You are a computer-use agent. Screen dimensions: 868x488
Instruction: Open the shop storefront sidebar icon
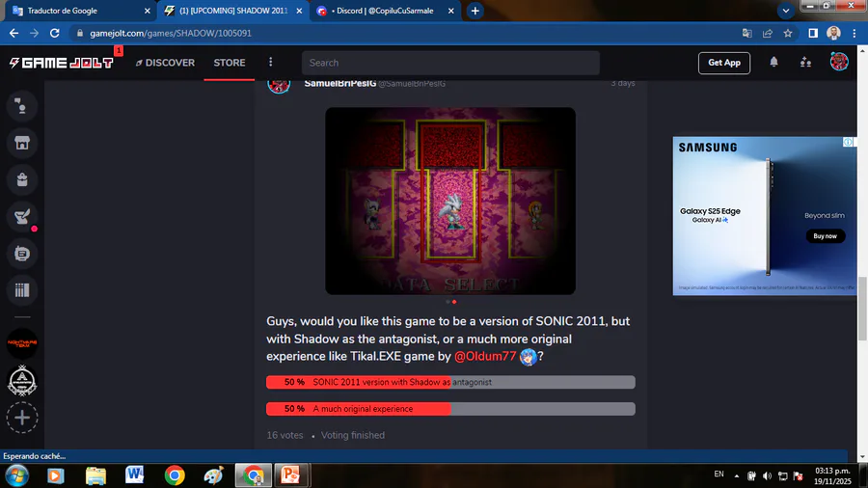(22, 143)
